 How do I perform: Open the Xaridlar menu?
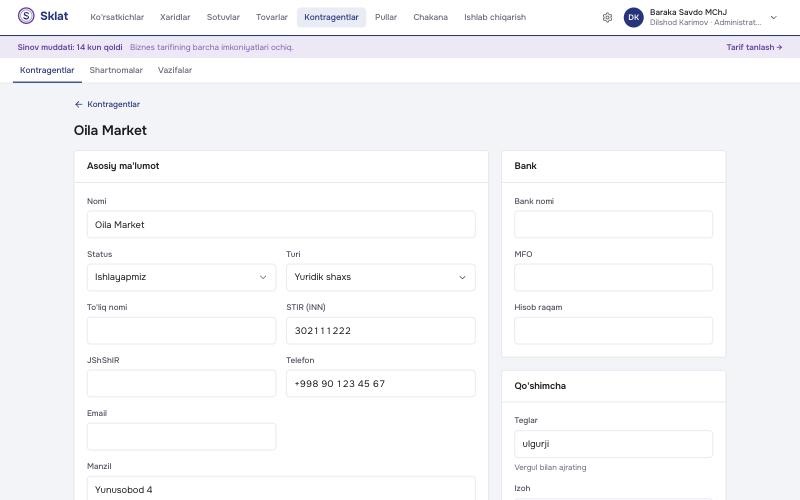pyautogui.click(x=175, y=17)
